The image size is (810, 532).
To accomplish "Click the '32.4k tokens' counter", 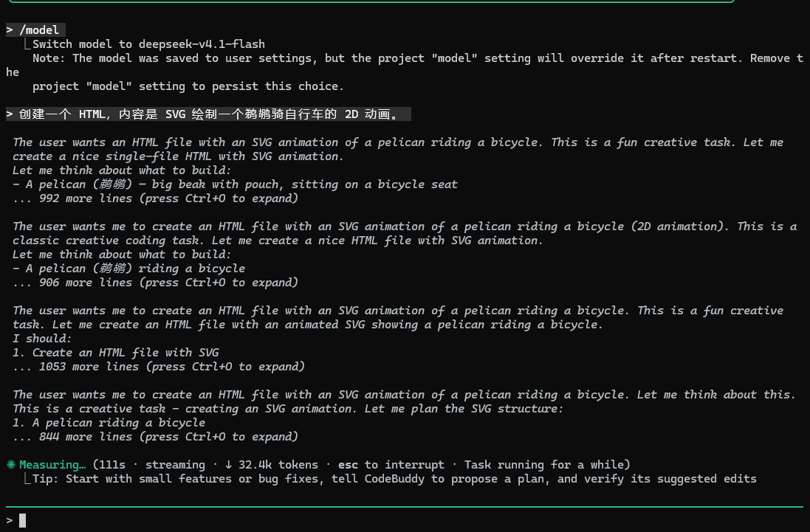I will [278, 464].
